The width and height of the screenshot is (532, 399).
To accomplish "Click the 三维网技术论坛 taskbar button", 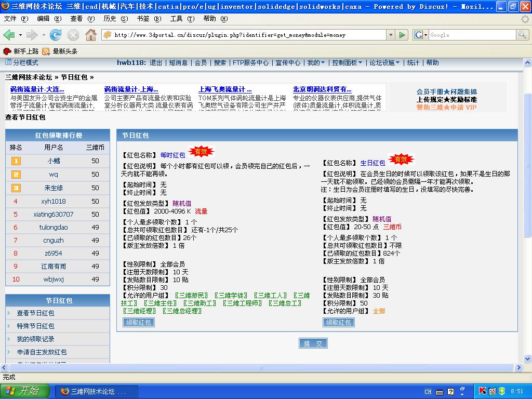I will [96, 391].
